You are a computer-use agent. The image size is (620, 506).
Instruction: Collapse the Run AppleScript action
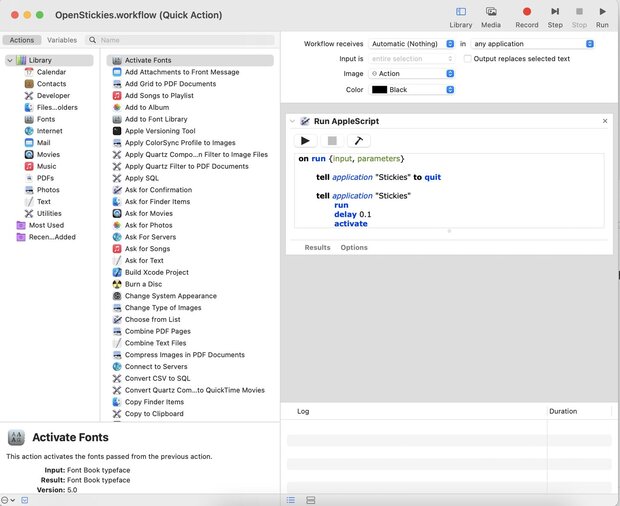click(x=292, y=121)
